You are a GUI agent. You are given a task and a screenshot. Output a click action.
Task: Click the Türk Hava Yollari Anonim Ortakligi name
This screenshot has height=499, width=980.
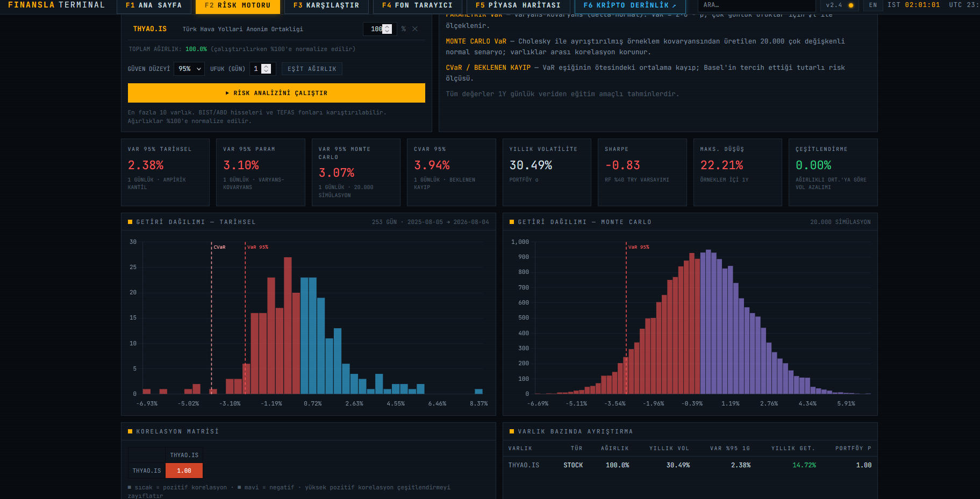click(242, 29)
